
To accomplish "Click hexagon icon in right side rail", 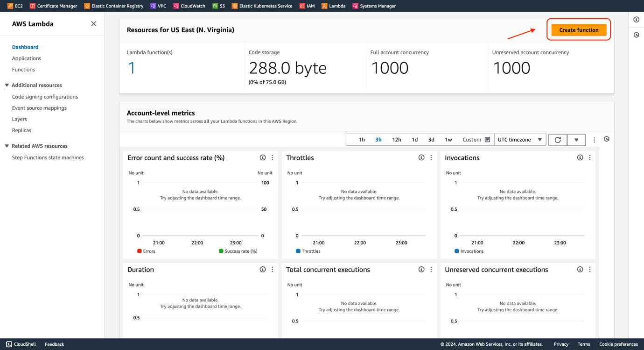I will (637, 35).
